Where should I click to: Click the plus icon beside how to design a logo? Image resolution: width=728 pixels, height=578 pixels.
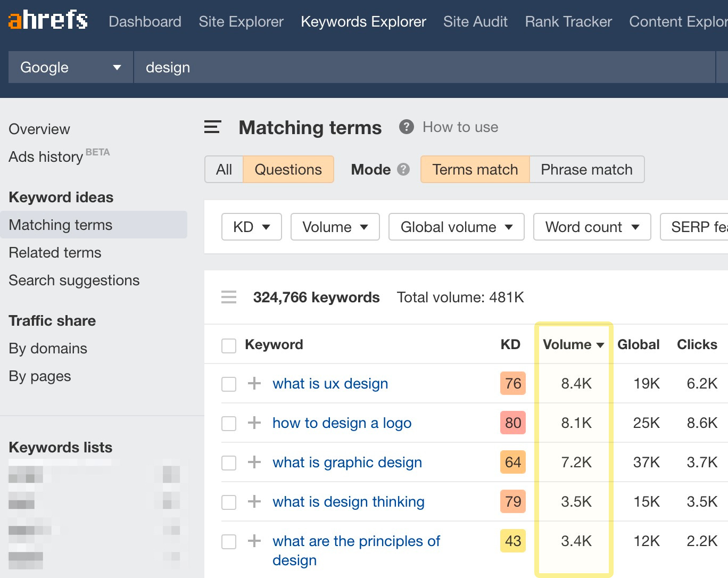[x=255, y=423]
